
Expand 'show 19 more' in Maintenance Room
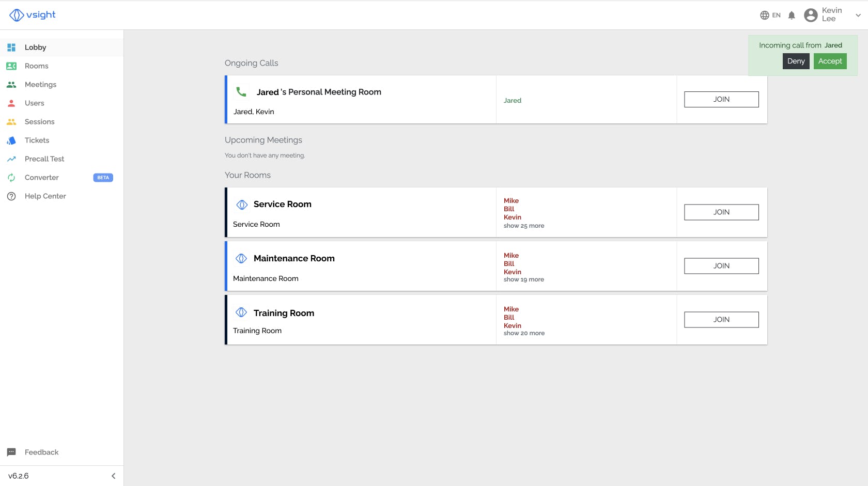click(523, 279)
